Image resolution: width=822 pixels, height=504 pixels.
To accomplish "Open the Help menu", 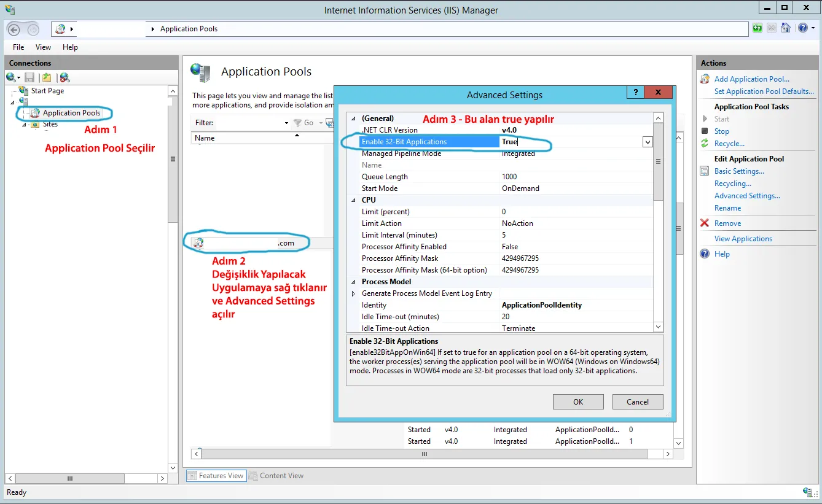I will pyautogui.click(x=70, y=47).
